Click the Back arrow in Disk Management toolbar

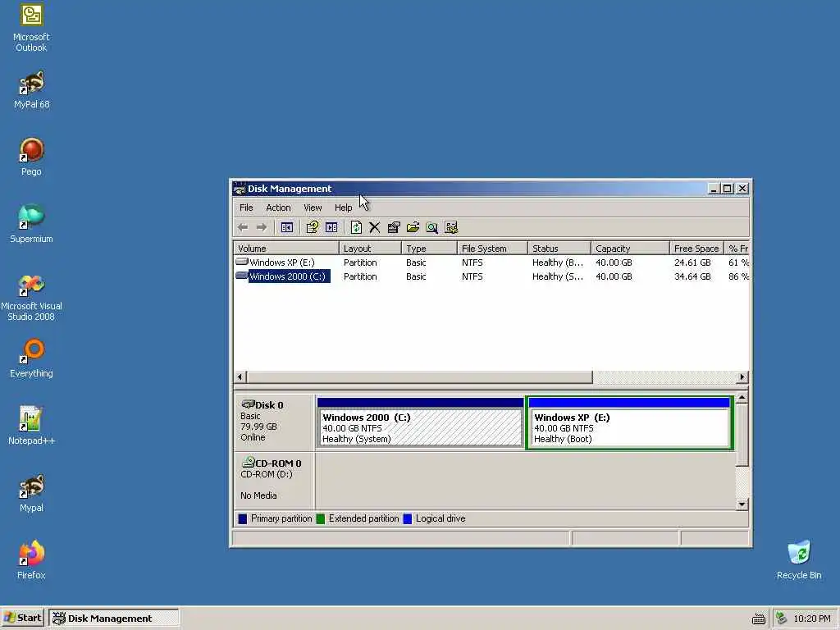tap(243, 228)
